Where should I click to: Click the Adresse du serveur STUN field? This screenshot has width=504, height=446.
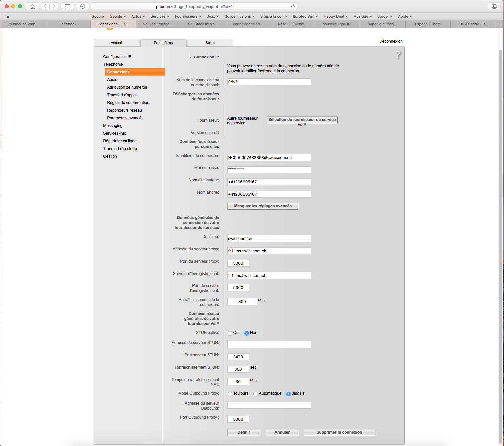(x=269, y=345)
